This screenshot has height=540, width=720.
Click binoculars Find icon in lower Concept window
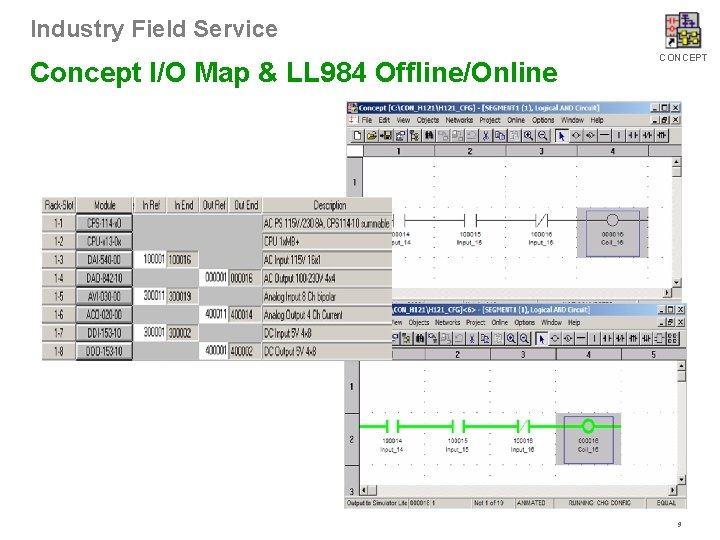[420, 339]
